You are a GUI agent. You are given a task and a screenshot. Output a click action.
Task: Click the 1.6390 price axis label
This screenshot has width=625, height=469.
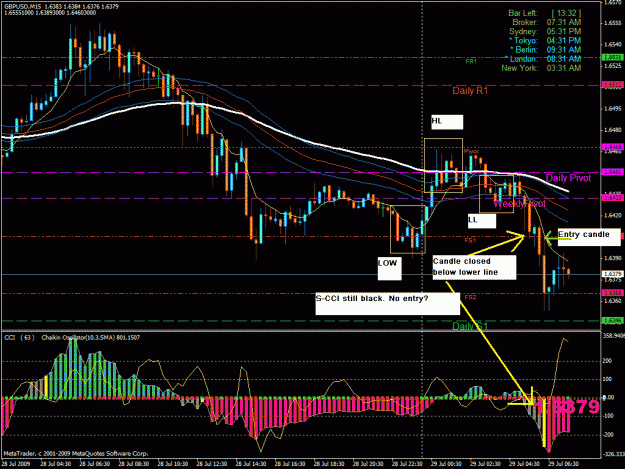point(613,258)
